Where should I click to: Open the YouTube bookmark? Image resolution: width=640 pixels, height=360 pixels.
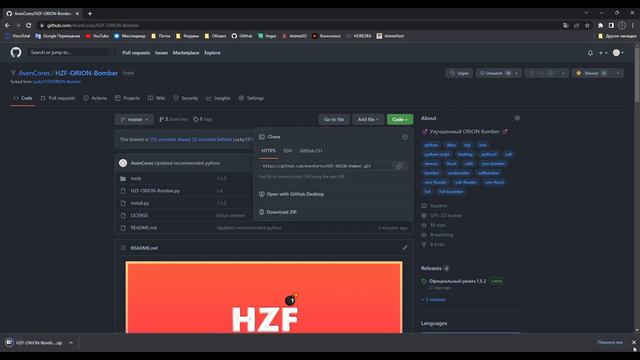coord(97,36)
